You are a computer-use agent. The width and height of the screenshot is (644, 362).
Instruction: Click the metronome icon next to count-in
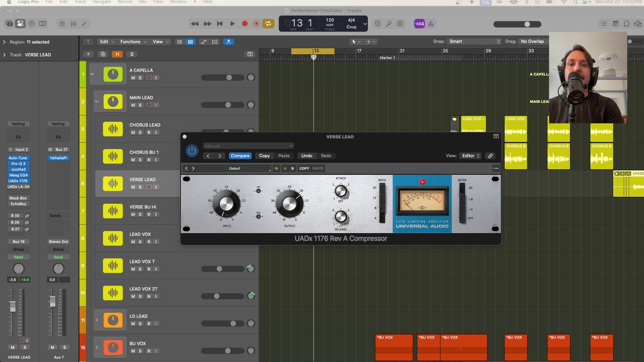pos(431,24)
